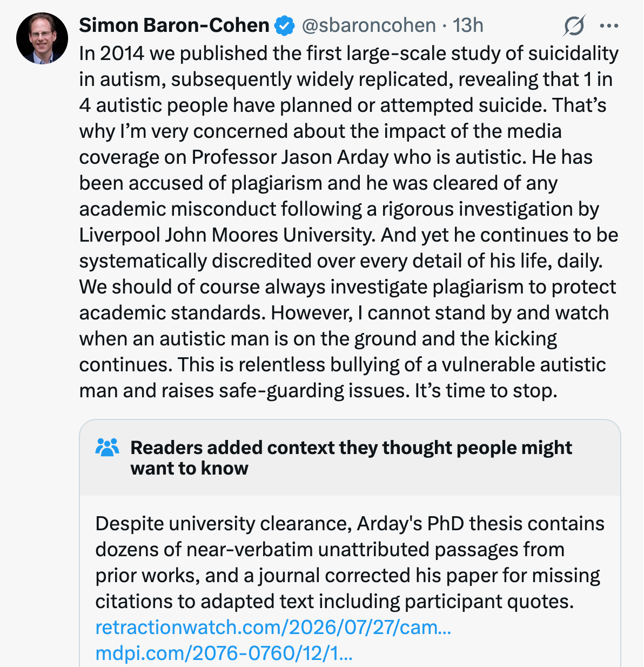
Task: Click the sentence 'It's time to stop.'
Action: [486, 391]
